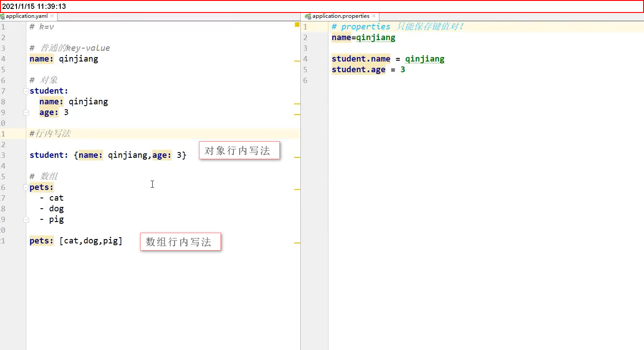Screen dimensions: 644x350
Task: Click the inline pets: [cat,dog,pig] line
Action: (76, 241)
